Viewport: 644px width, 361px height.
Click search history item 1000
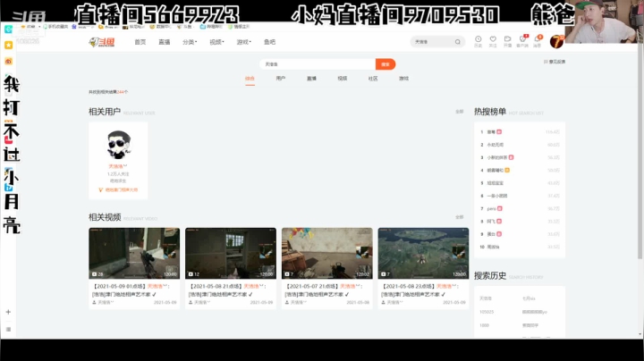[484, 325]
